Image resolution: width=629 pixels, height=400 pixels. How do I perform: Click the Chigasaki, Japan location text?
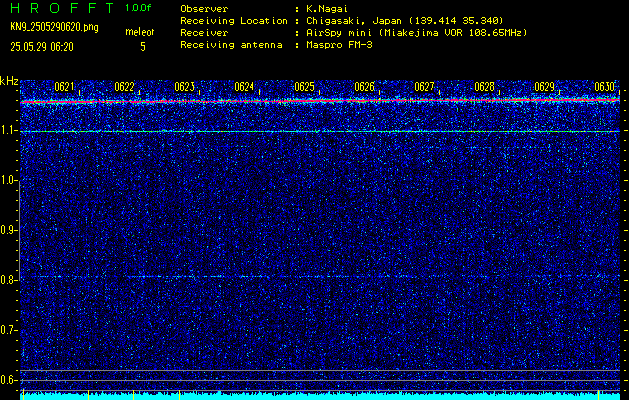(x=405, y=21)
